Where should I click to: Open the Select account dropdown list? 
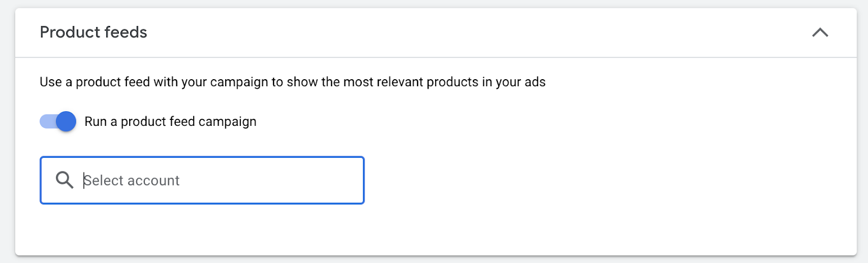(x=202, y=180)
